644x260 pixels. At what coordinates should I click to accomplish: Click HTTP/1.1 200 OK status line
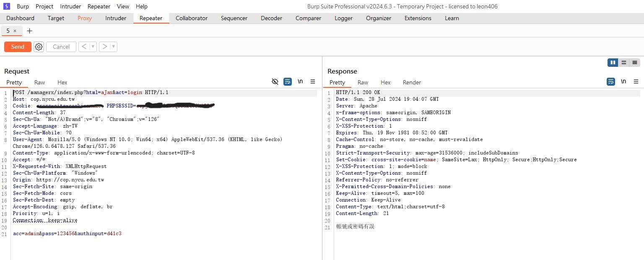click(358, 92)
